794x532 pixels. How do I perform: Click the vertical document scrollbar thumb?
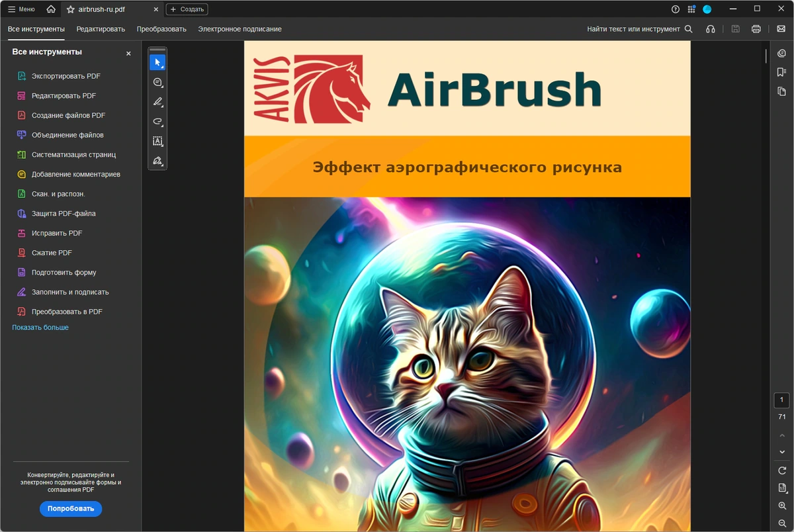coord(766,56)
